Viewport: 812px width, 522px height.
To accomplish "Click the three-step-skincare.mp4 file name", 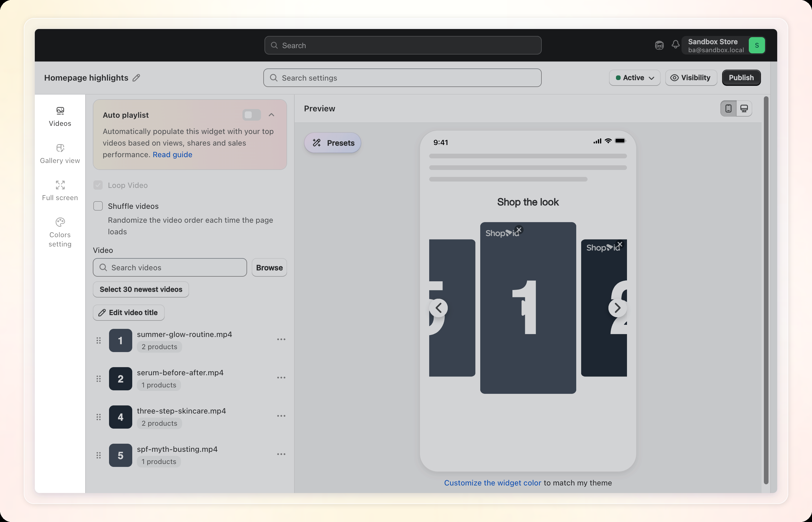I will (181, 411).
